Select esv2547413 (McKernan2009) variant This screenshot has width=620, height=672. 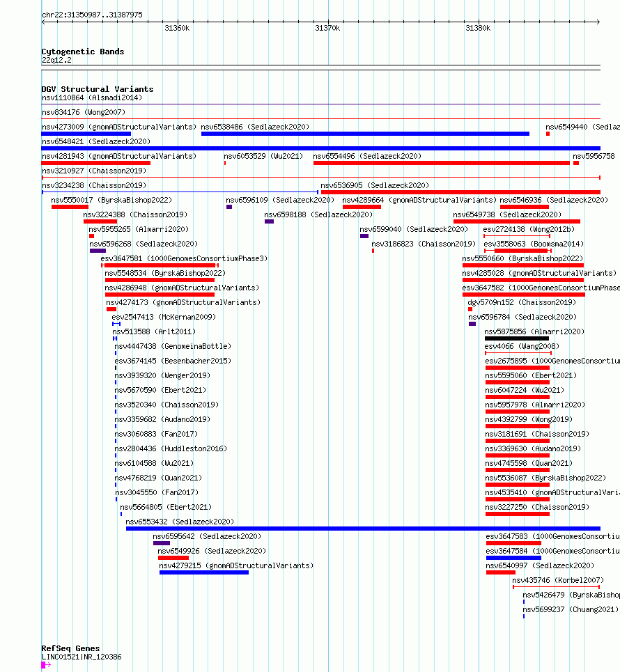tap(164, 317)
